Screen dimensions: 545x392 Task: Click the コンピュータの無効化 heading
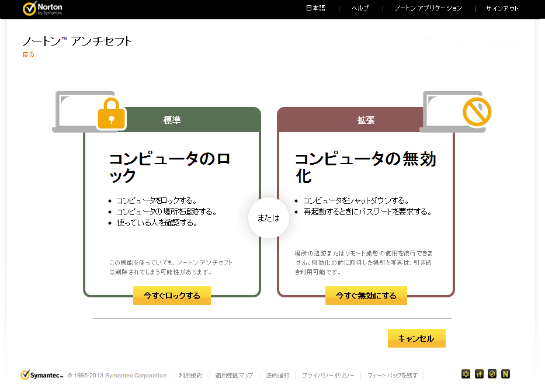[365, 167]
